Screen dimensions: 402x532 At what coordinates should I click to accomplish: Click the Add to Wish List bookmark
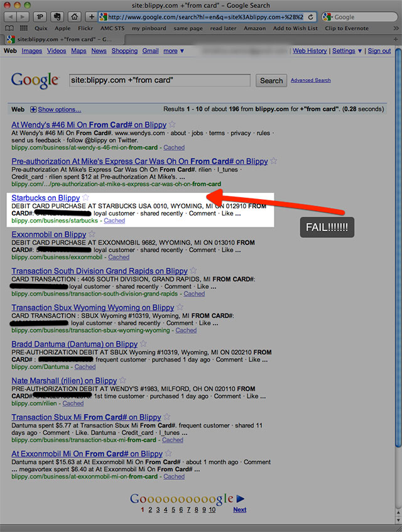click(295, 28)
